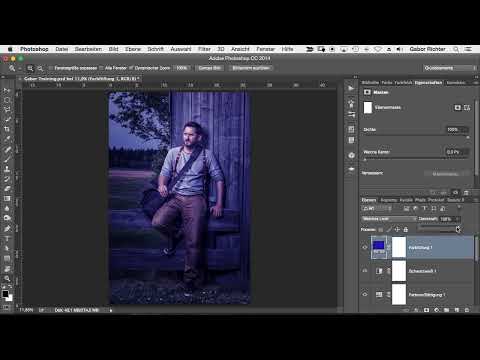Hide the Farbfüllung 1 layer
The height and width of the screenshot is (360, 480).
point(365,247)
